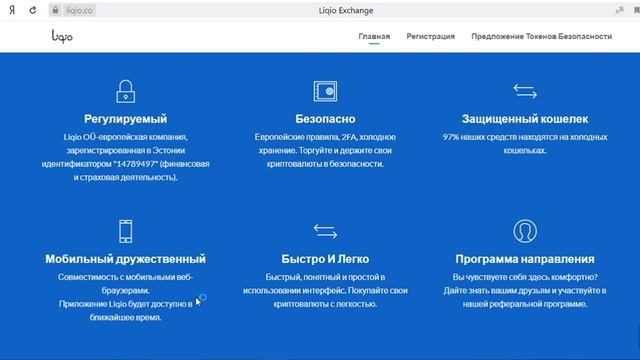Reload the page with refresh icon
Viewport: 640px width, 360px height.
click(x=33, y=10)
